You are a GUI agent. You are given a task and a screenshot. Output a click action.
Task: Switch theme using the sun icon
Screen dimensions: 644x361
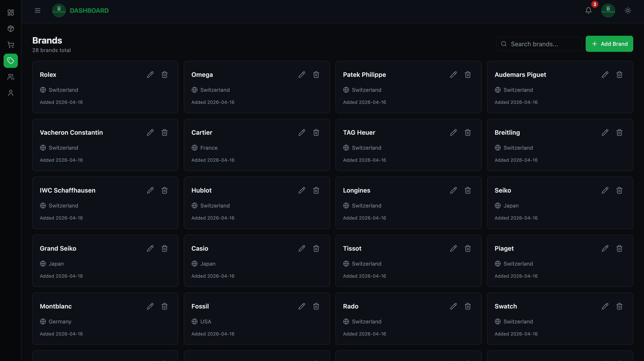(x=627, y=10)
